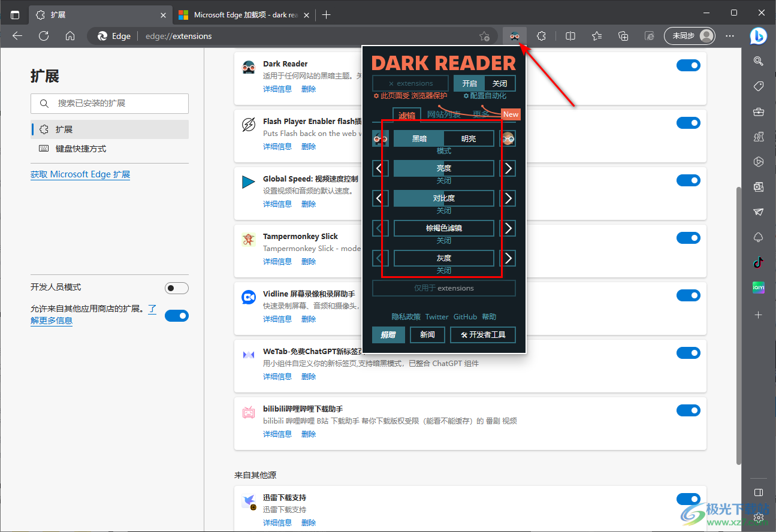Refresh the page
This screenshot has height=532, width=776.
click(44, 36)
